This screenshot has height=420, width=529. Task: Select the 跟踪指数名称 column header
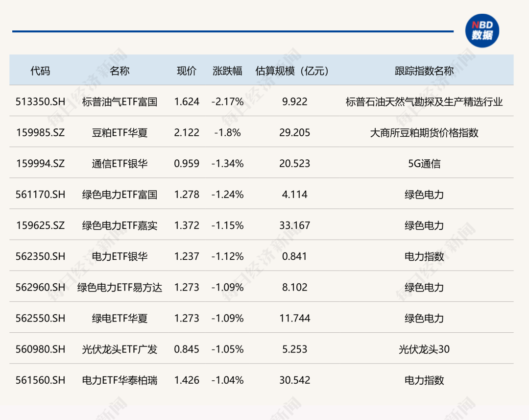click(x=424, y=71)
